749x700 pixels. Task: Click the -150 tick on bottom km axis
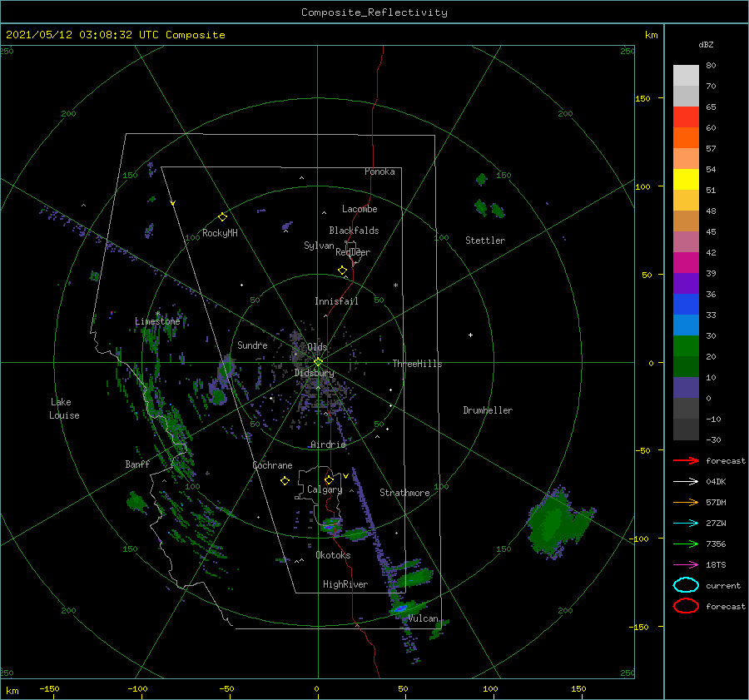49,688
